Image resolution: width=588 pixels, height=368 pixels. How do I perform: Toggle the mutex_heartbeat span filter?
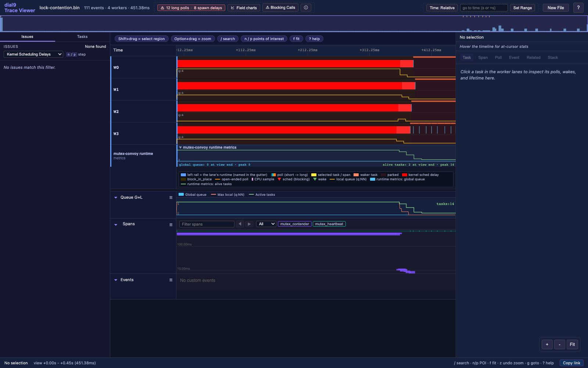(329, 224)
